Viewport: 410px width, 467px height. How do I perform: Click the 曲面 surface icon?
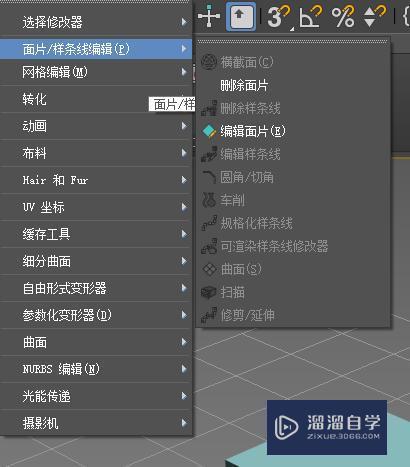coord(210,269)
